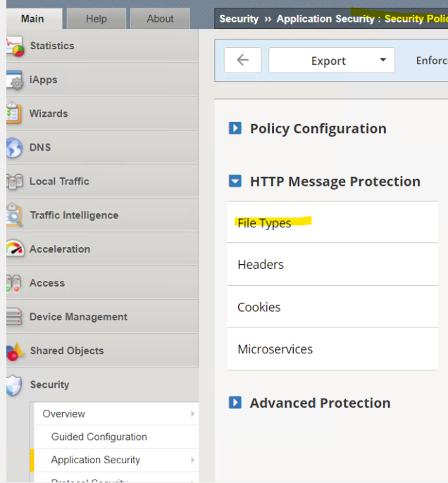Switch to the Help tab
This screenshot has height=483, width=448.
[x=96, y=19]
